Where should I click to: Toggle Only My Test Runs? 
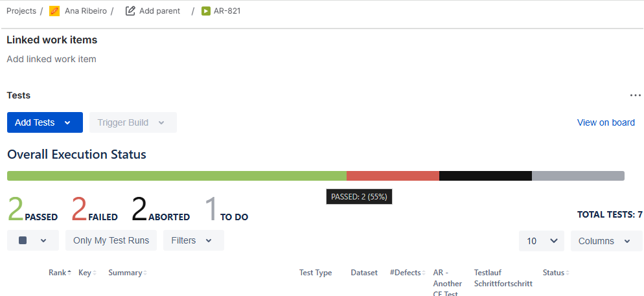click(111, 240)
